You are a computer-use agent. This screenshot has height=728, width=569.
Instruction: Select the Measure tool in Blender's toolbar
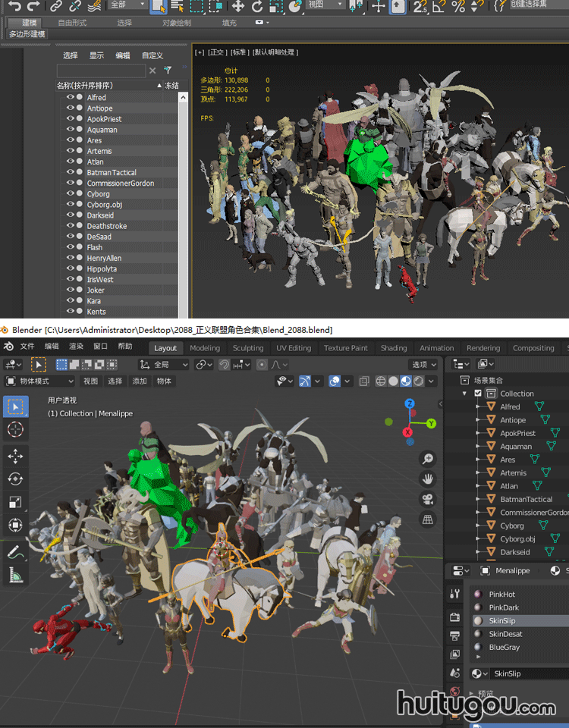pyautogui.click(x=15, y=576)
